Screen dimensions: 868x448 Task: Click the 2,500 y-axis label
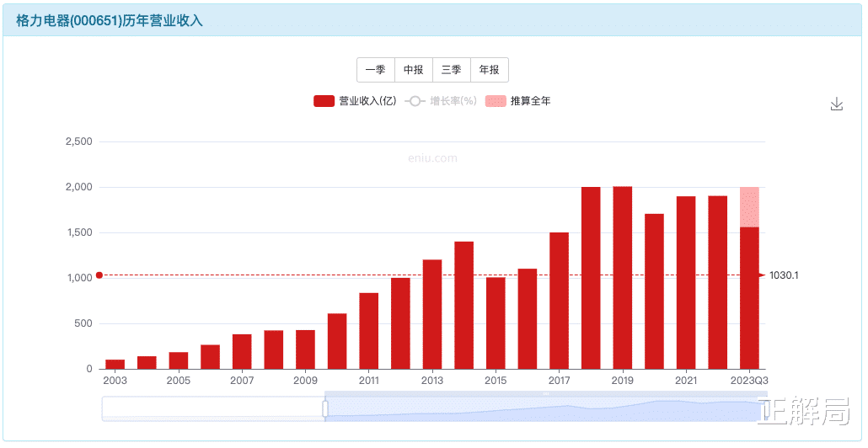pyautogui.click(x=79, y=141)
